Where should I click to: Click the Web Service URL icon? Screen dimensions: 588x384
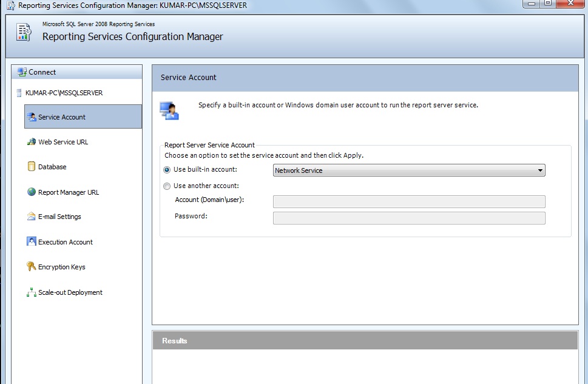pyautogui.click(x=32, y=142)
